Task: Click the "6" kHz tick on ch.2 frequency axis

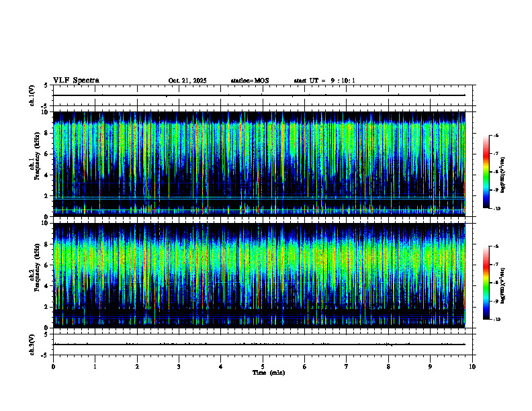Action: tap(47, 265)
